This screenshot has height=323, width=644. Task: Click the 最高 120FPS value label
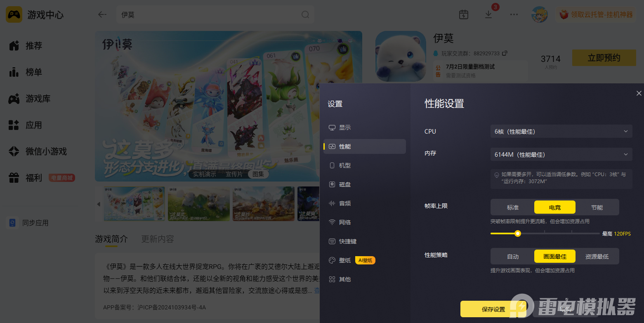(616, 234)
